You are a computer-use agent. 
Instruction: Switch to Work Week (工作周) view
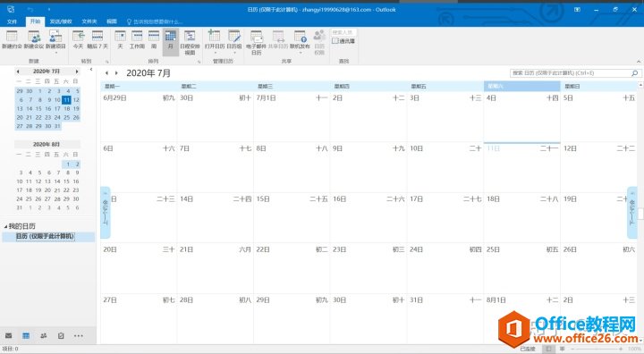137,39
